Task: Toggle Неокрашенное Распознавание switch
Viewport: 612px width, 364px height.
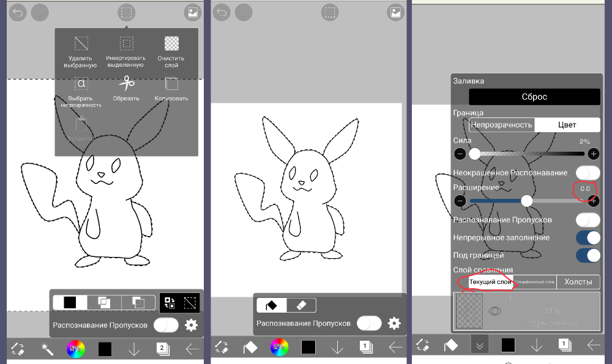Action: click(x=588, y=173)
